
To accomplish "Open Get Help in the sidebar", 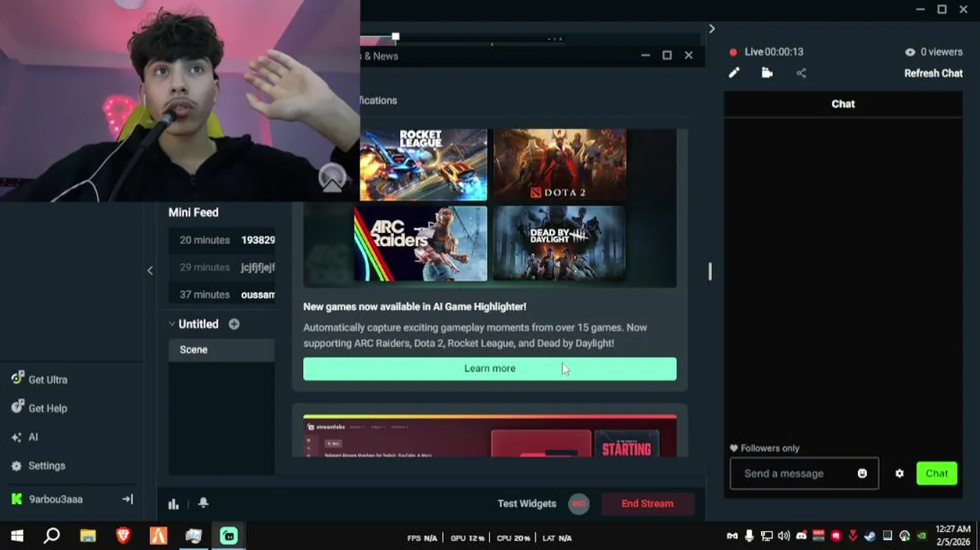I will point(40,408).
